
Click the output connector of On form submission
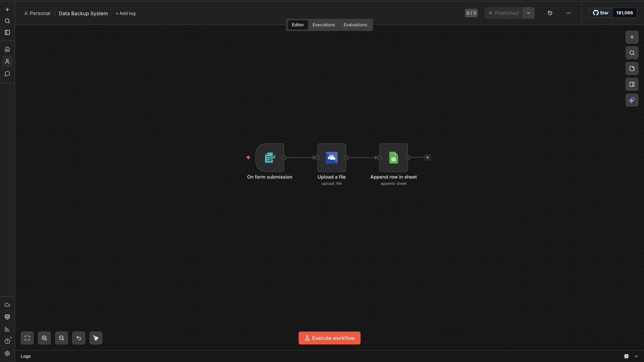(284, 158)
